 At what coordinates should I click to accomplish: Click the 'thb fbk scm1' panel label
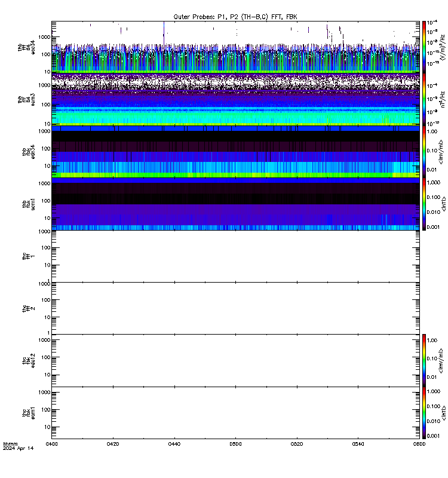pos(29,204)
